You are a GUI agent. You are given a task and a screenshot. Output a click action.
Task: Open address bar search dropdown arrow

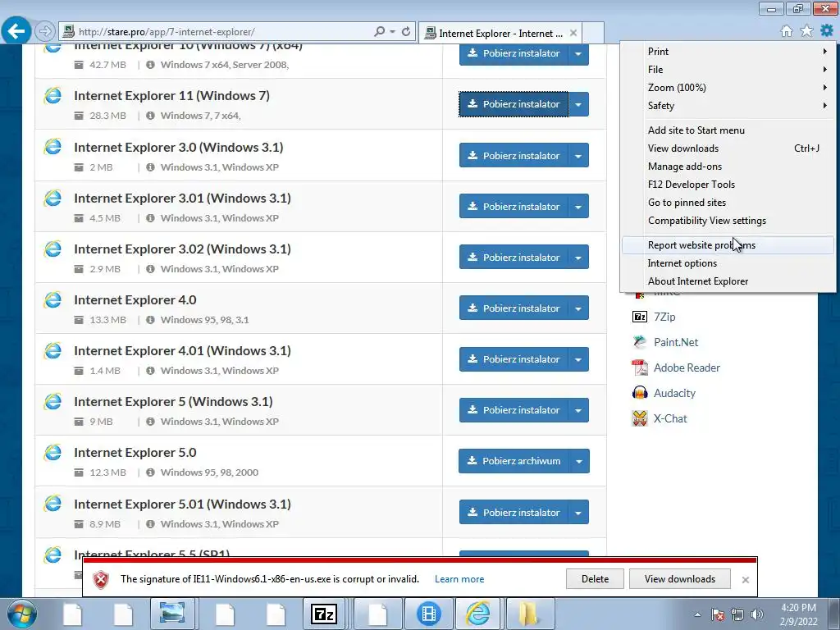coord(393,32)
